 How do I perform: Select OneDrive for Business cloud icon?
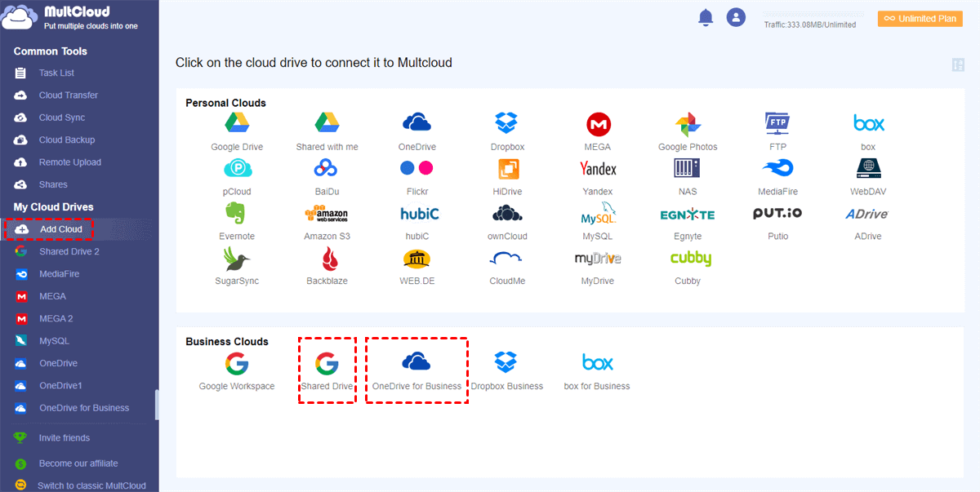416,363
